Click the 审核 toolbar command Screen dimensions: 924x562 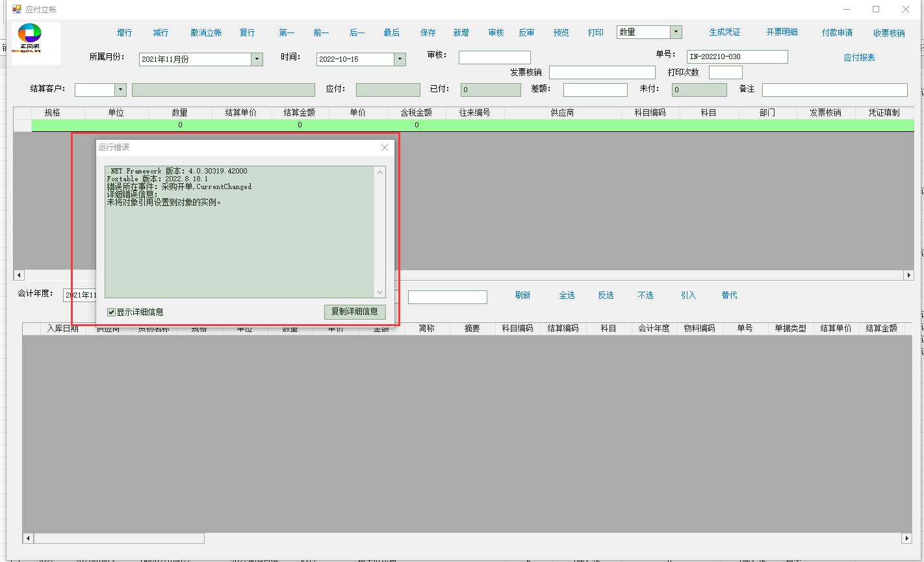496,32
